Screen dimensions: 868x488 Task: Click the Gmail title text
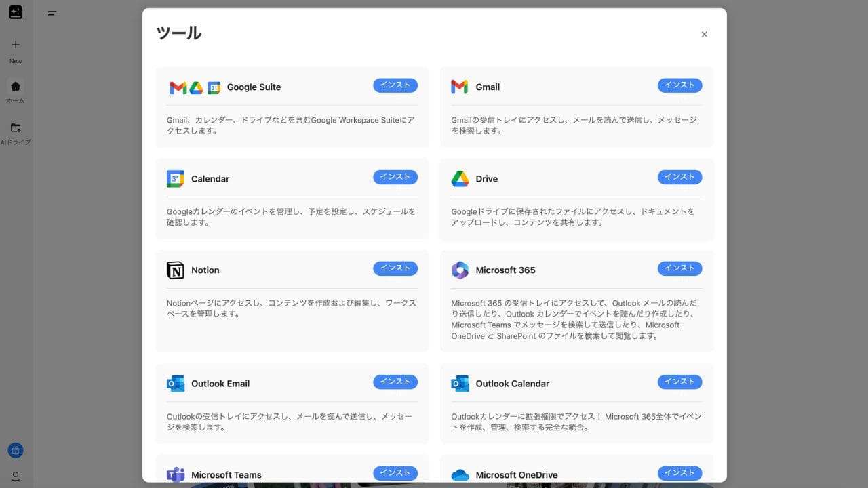(488, 87)
